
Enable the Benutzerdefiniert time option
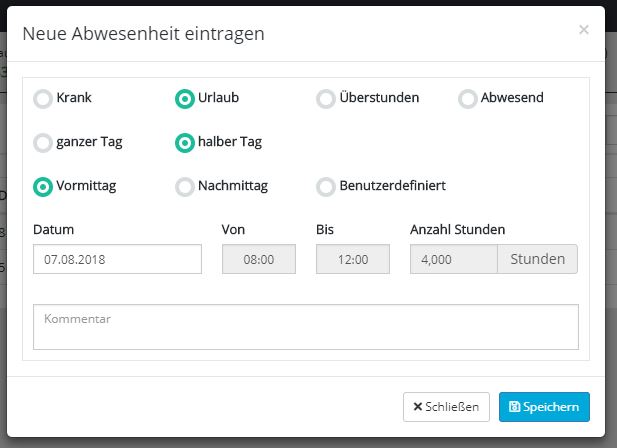click(x=326, y=187)
